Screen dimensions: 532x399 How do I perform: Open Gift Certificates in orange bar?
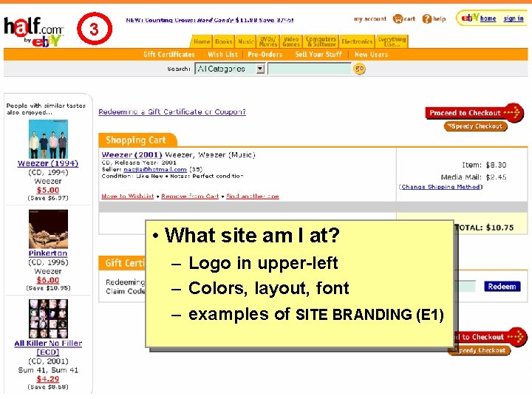click(x=169, y=55)
